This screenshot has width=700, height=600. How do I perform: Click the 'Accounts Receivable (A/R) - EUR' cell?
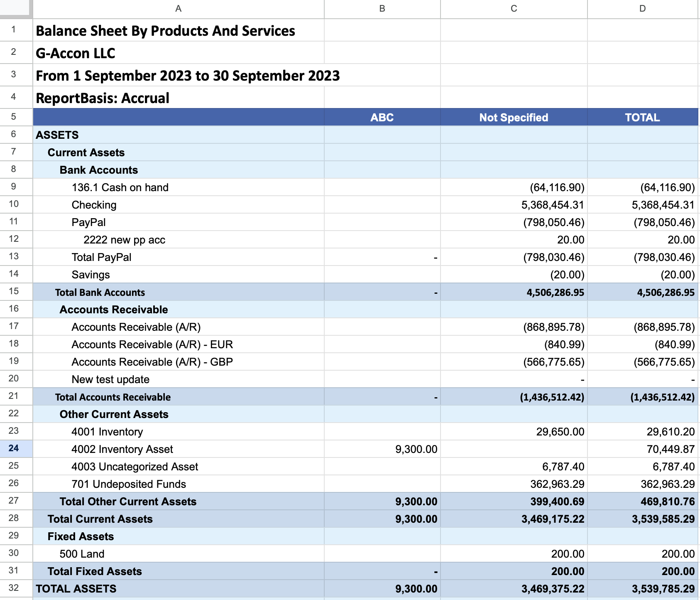[179, 344]
